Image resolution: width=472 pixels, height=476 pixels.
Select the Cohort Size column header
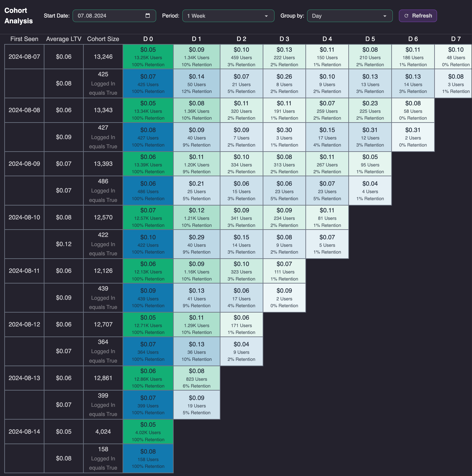103,39
